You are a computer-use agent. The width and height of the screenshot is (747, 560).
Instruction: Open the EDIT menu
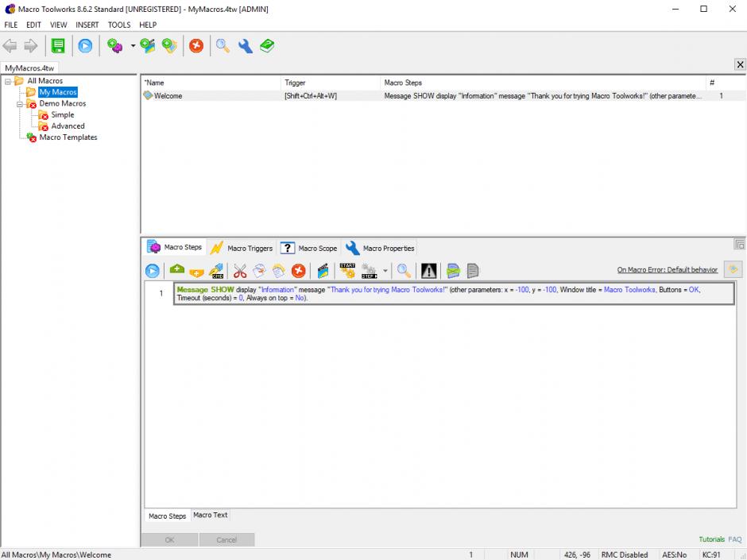click(33, 25)
